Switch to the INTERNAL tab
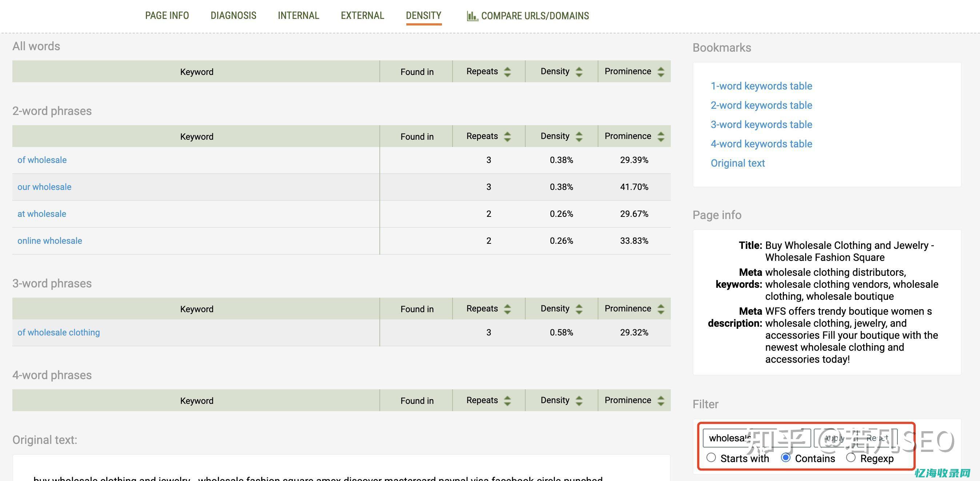Viewport: 980px width, 481px height. pyautogui.click(x=298, y=16)
